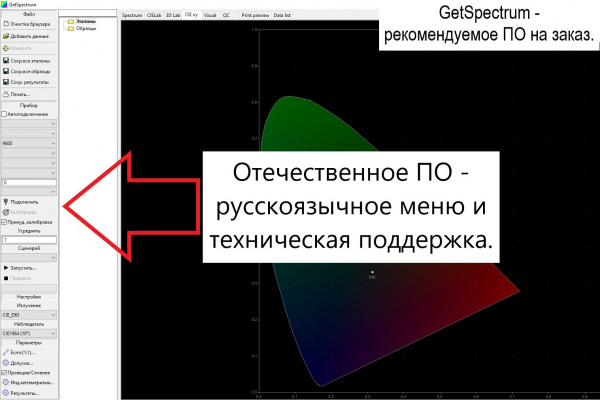The image size is (600, 400).
Task: Open the CIE_D65 illuminant dropdown
Action: 29,315
